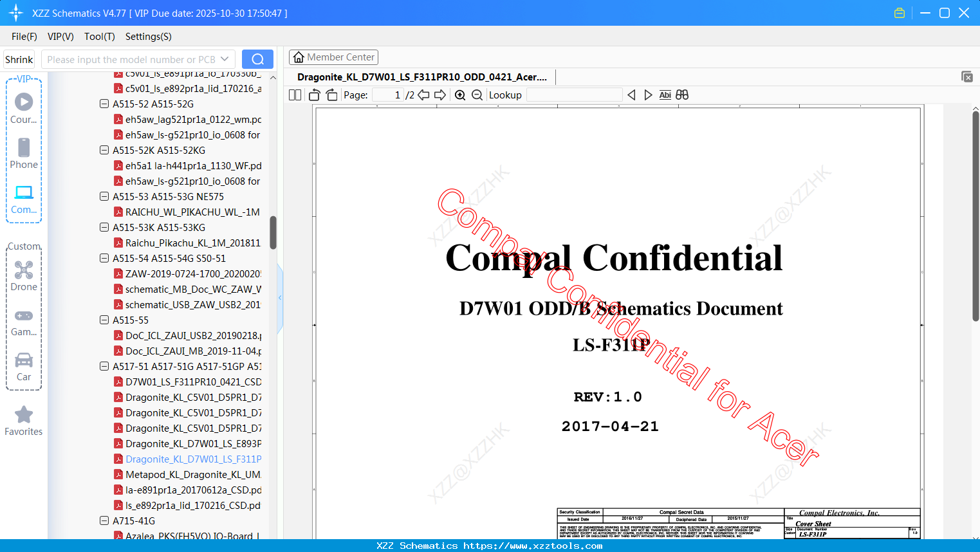Open file Dragonite_KL_D7W01_LS_E893P
Screen dimensions: 980x552
[188, 443]
